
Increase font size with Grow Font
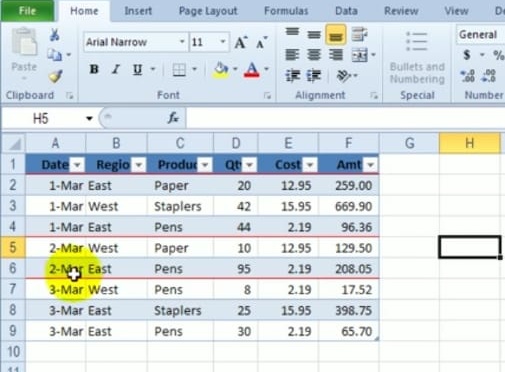point(241,42)
